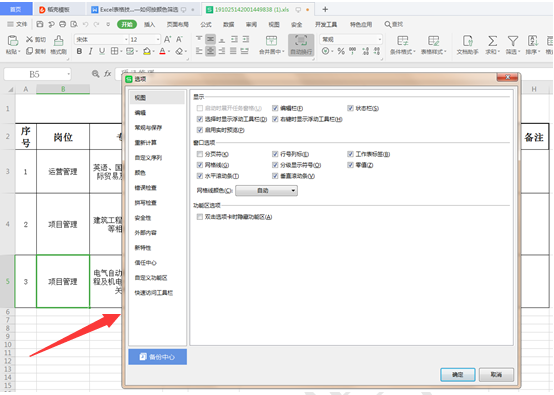This screenshot has height=395, width=554.
Task: Toggle 'show floating toolbar on selection' checkbox
Action: point(200,119)
